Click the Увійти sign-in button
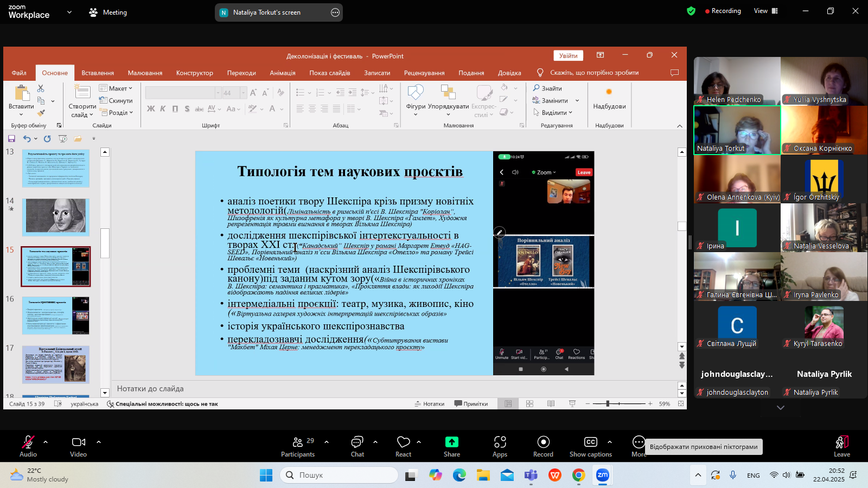The image size is (868, 488). pyautogui.click(x=568, y=56)
